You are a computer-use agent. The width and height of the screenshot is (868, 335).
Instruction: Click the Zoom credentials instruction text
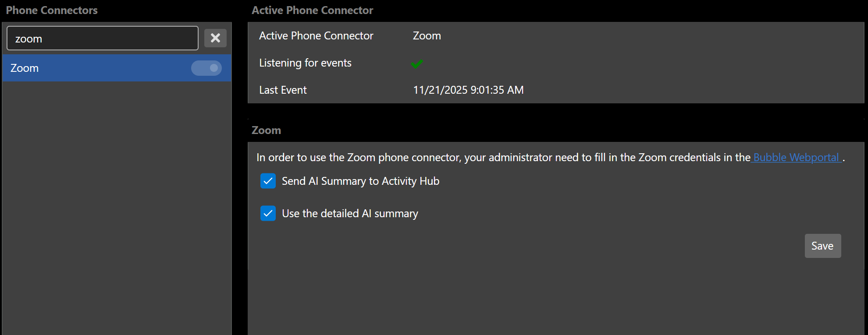(x=503, y=158)
